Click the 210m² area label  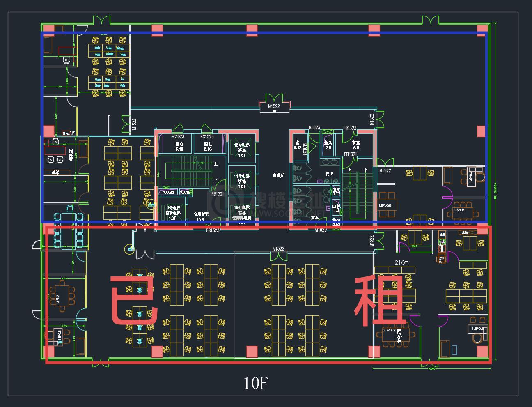point(403,262)
